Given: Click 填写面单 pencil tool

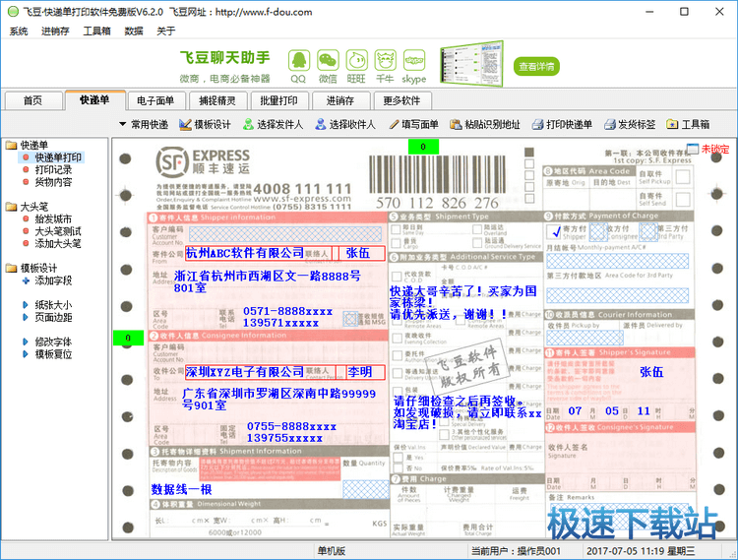Looking at the screenshot, I should pos(413,124).
